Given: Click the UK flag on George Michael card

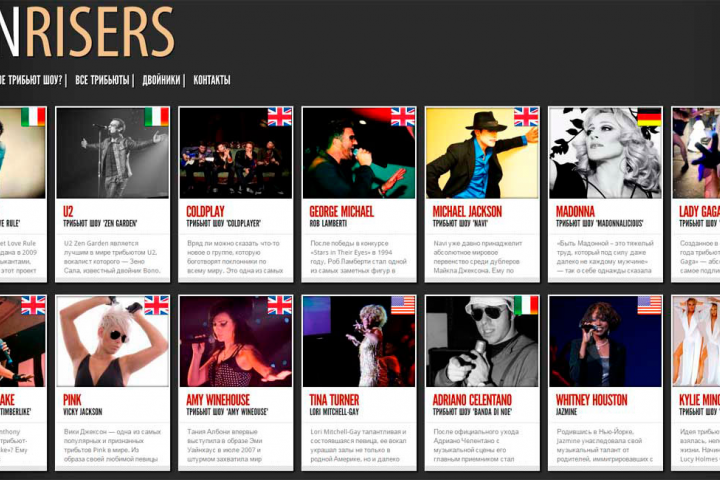Looking at the screenshot, I should click(x=403, y=117).
